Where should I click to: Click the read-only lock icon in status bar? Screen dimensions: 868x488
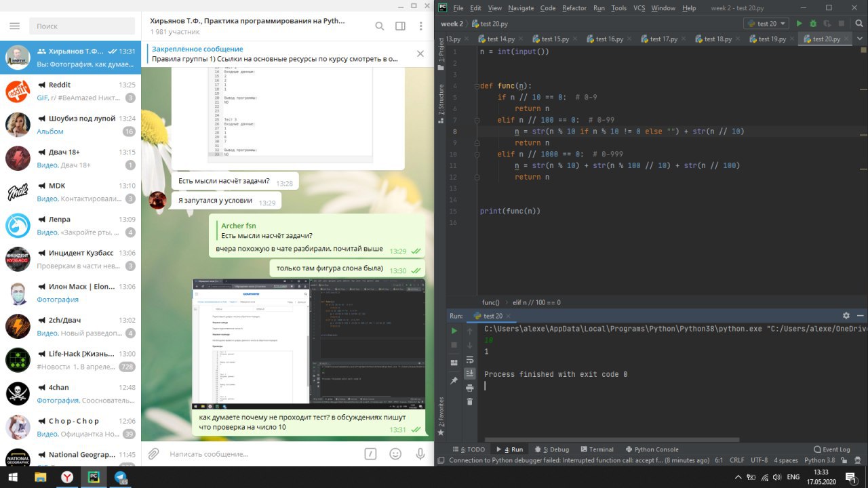tap(844, 460)
